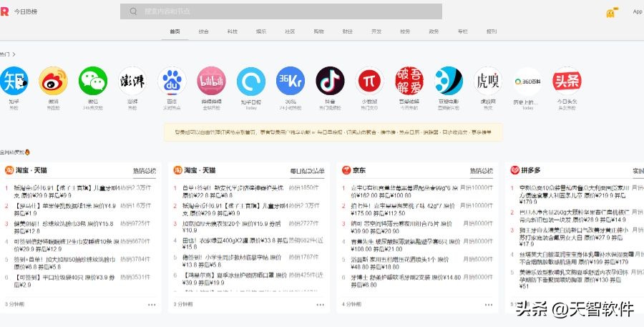
Task: Switch to the 首页 tab
Action: pyautogui.click(x=175, y=31)
